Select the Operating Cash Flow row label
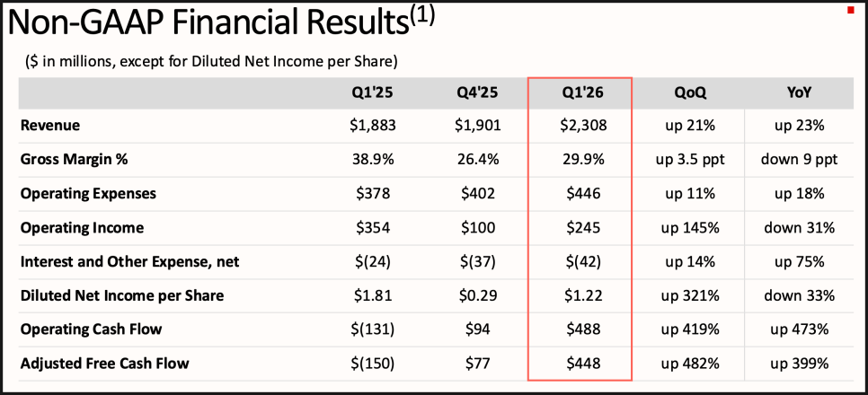Image resolution: width=868 pixels, height=395 pixels. coord(91,329)
